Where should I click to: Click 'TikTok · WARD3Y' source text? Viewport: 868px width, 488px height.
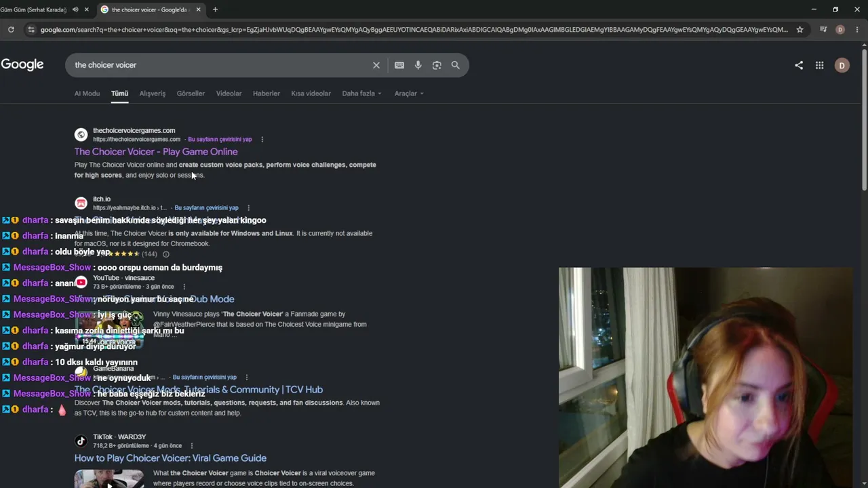(119, 437)
